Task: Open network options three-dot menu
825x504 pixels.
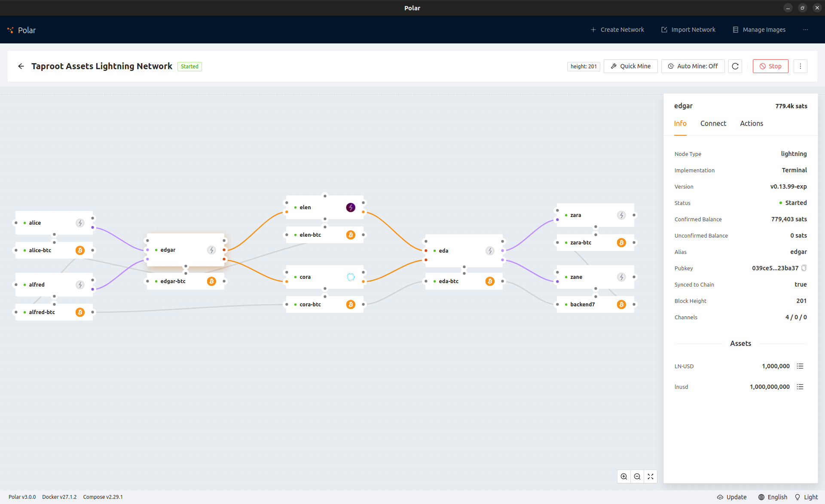Action: tap(800, 66)
